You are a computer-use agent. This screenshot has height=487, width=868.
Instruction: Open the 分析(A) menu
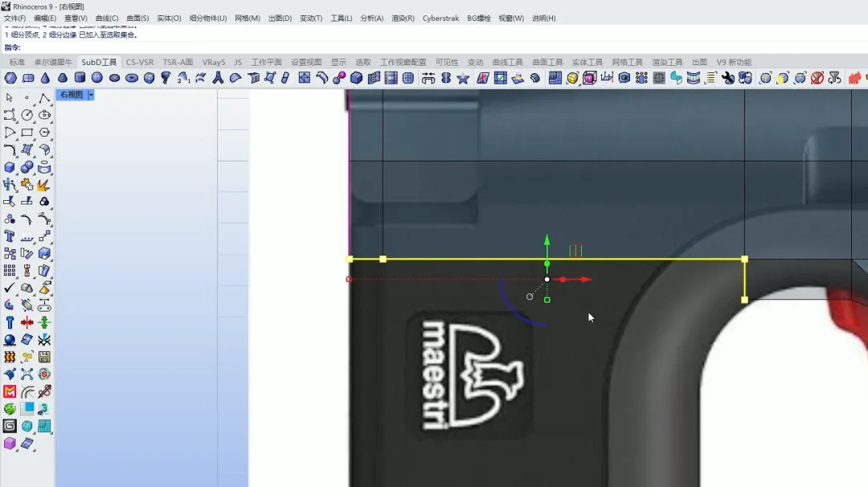pos(372,18)
